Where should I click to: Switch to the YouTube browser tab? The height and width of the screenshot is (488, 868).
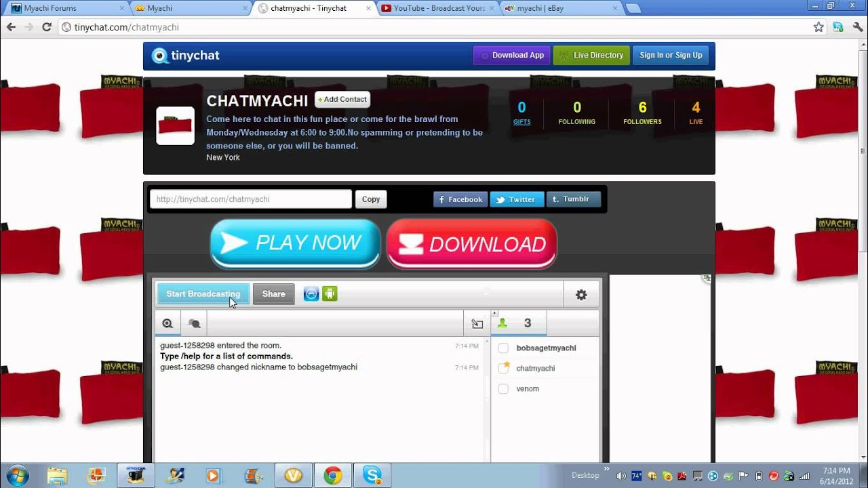437,8
